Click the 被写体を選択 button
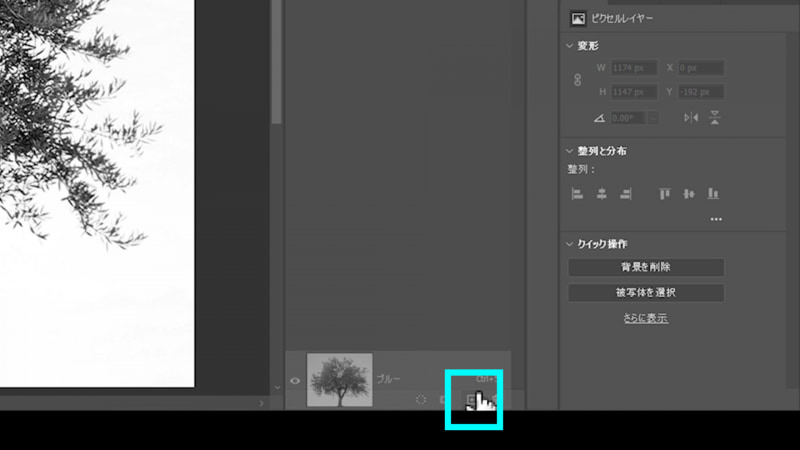800x450 pixels. coord(646,293)
